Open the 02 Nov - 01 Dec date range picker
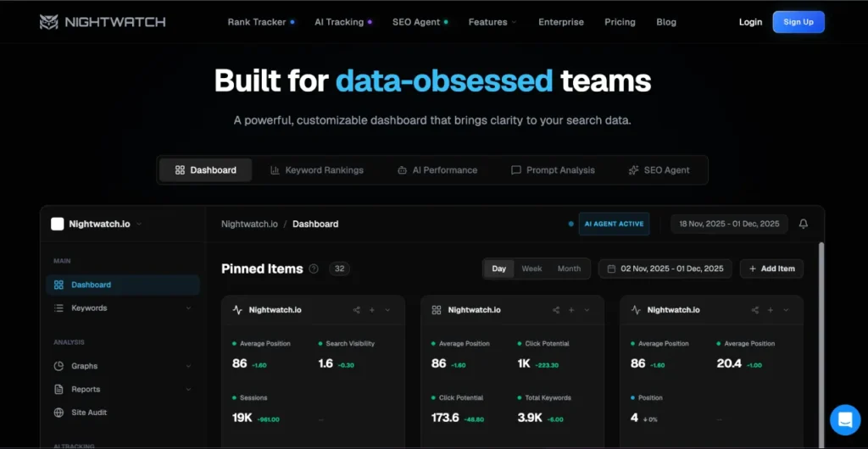Screen dimensions: 868x449 pos(665,269)
